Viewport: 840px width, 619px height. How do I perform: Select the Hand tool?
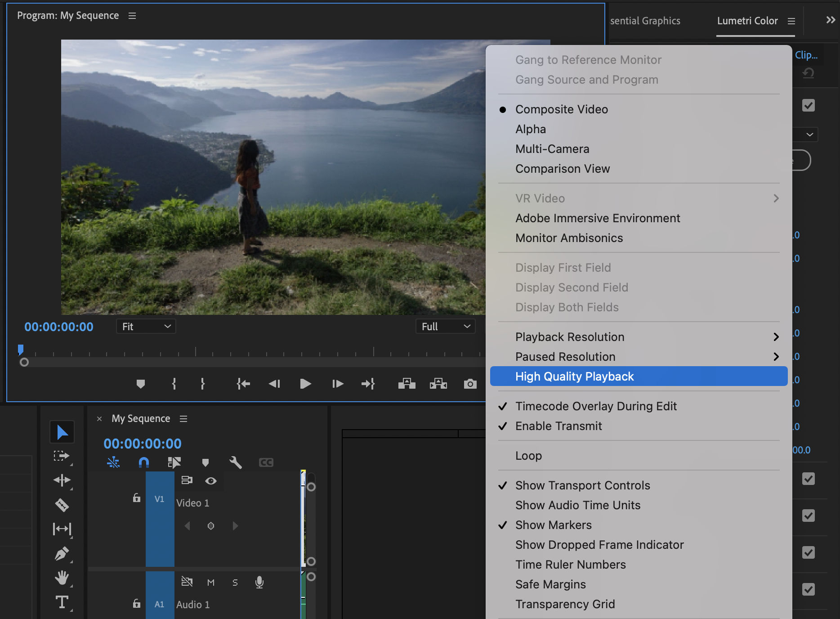tap(62, 578)
